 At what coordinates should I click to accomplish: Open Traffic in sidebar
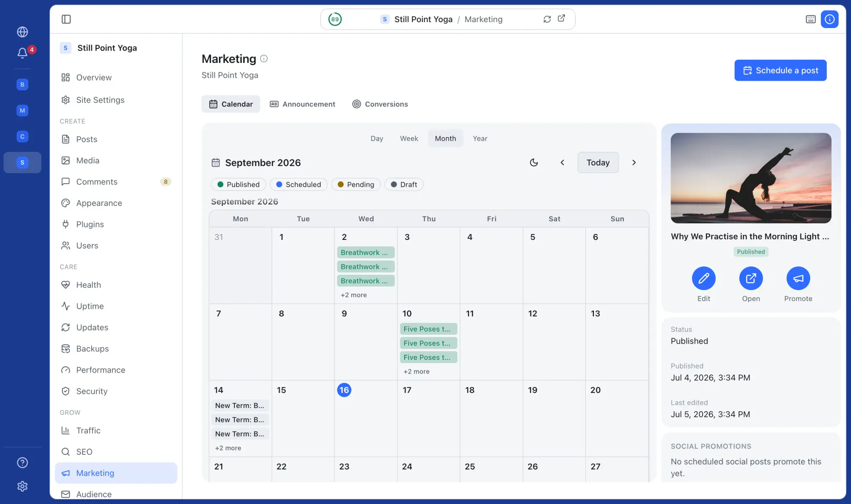tap(116, 430)
